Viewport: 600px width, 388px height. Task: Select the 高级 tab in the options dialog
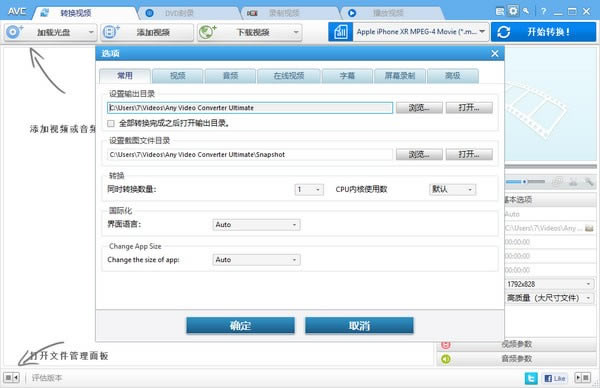pyautogui.click(x=453, y=76)
